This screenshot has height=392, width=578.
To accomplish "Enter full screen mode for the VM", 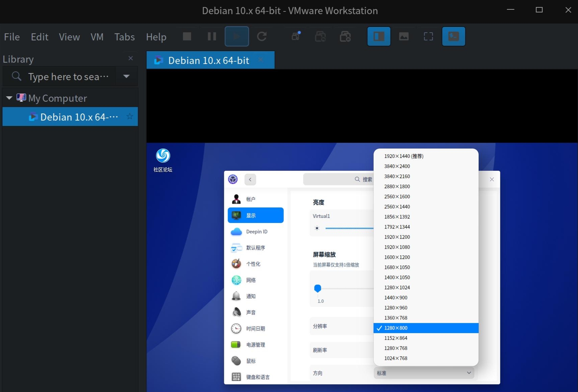I will coord(428,36).
